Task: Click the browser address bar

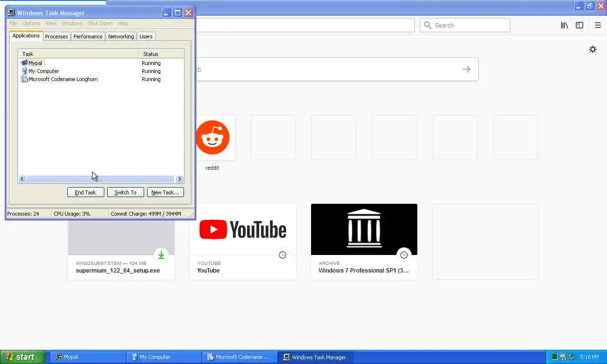Action: 304,25
